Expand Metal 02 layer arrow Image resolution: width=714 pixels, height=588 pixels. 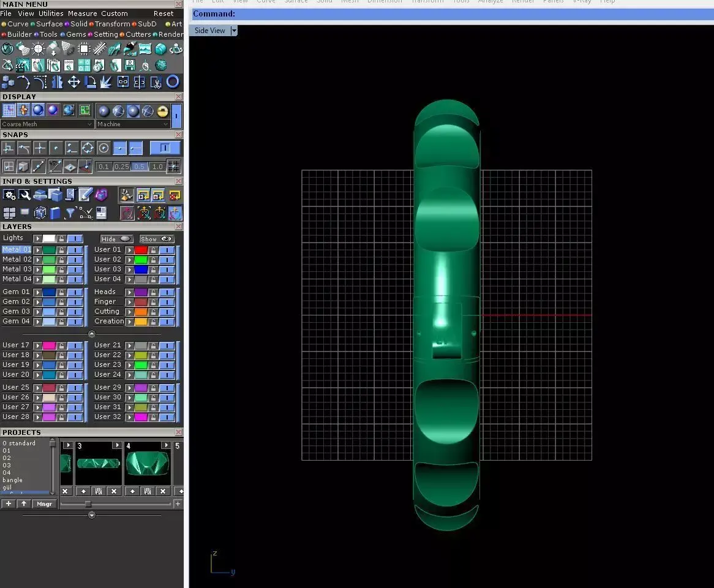38,260
